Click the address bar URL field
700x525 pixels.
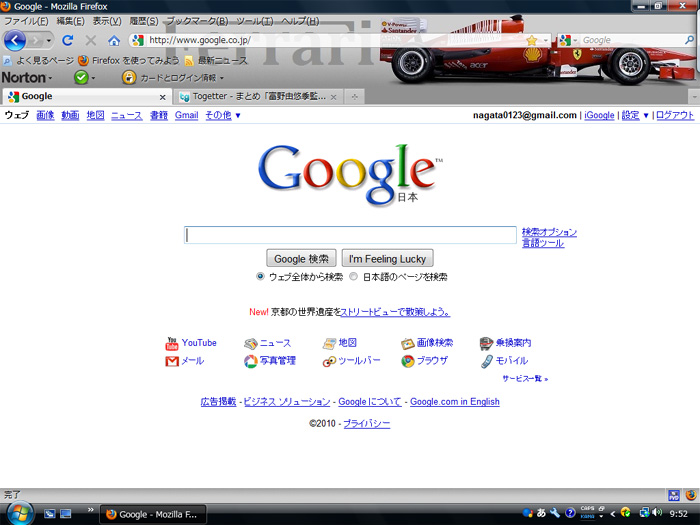[x=335, y=40]
